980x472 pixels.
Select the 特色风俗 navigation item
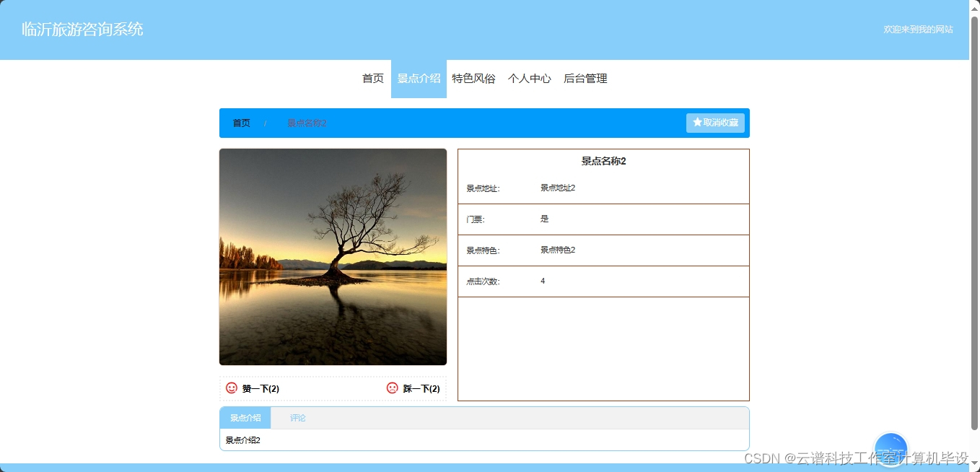tap(473, 79)
